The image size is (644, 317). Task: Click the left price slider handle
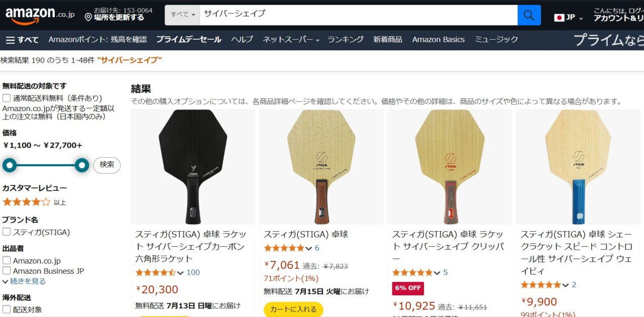tap(9, 165)
